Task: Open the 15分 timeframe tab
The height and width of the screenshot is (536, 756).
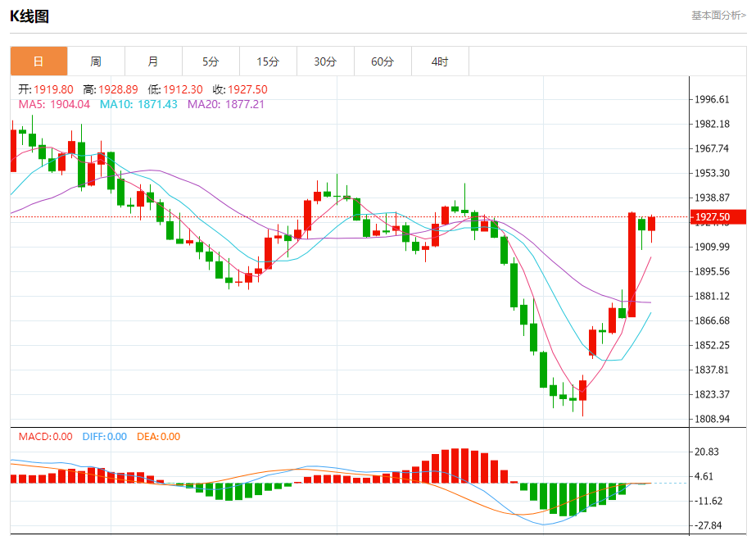Action: click(268, 61)
